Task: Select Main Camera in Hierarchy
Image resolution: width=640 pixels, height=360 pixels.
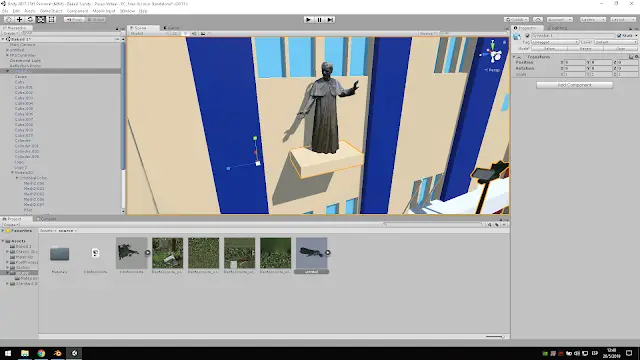Action: click(22, 44)
